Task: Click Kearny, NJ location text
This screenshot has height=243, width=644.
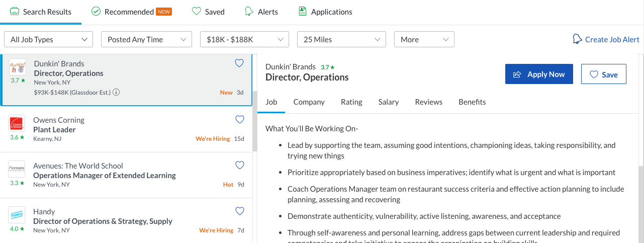Action: pyautogui.click(x=47, y=139)
